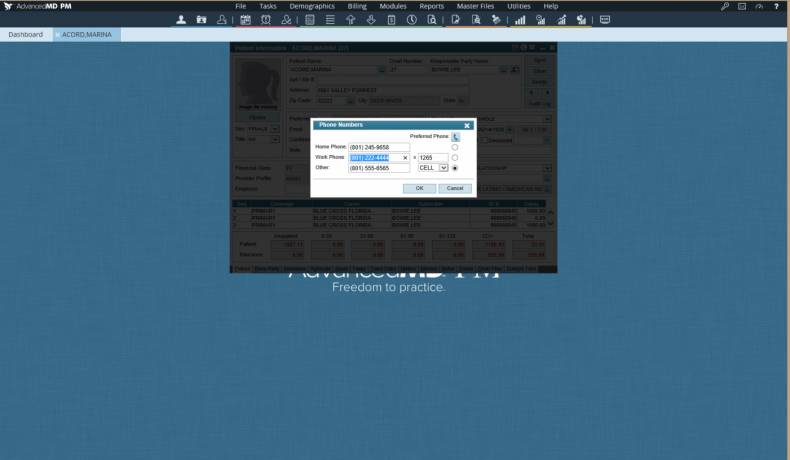The height and width of the screenshot is (460, 790).
Task: Open the Utilities menu
Action: tap(519, 6)
